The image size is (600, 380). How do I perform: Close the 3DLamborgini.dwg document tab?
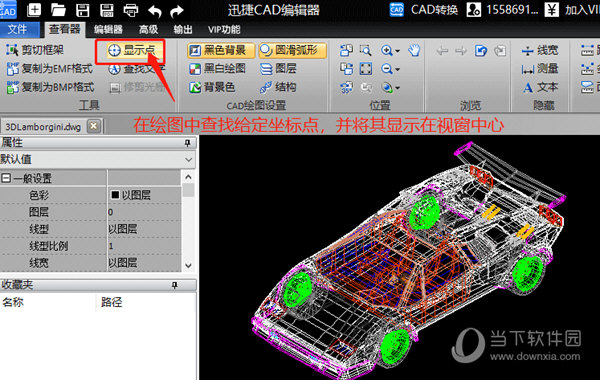pyautogui.click(x=94, y=126)
